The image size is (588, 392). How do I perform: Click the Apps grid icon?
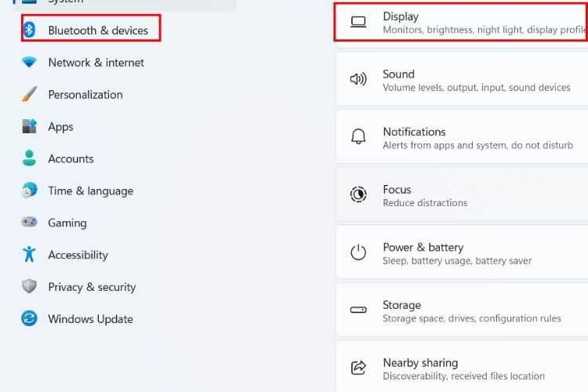tap(29, 126)
